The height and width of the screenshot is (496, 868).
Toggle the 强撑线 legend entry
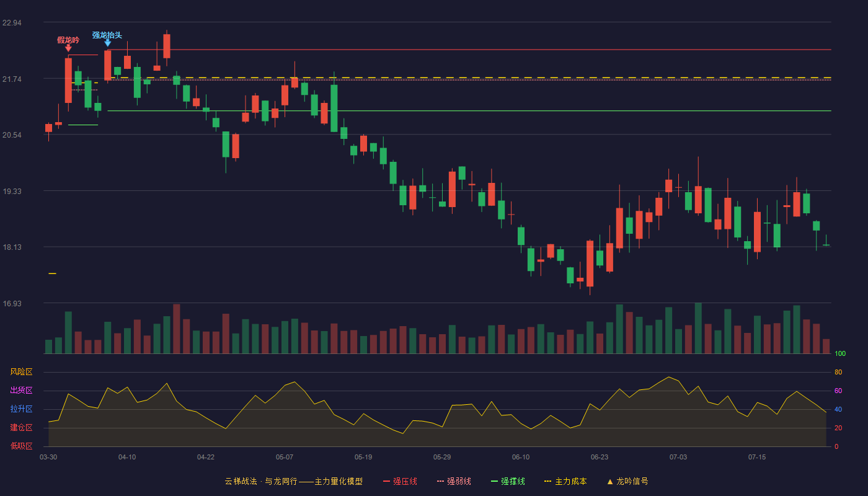(x=508, y=481)
